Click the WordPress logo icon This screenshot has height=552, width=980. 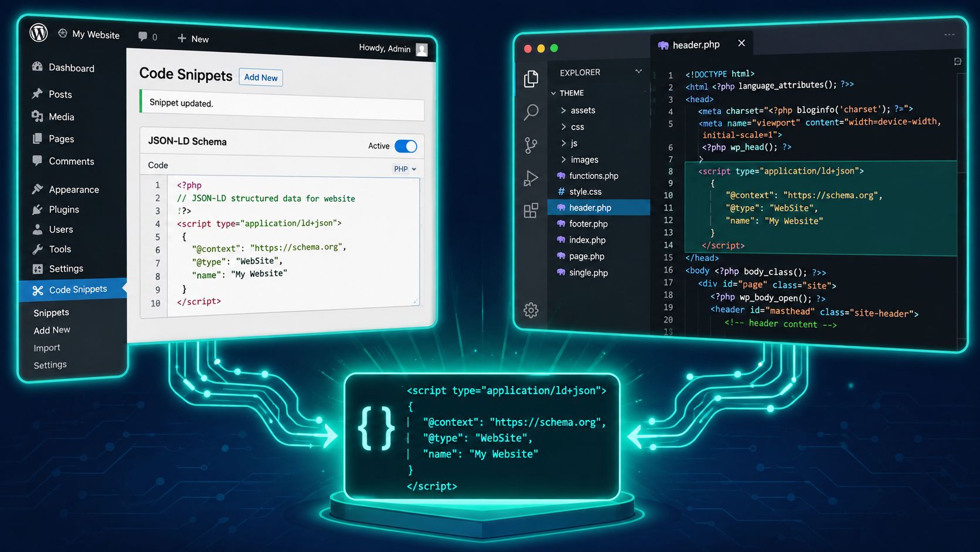[x=39, y=32]
